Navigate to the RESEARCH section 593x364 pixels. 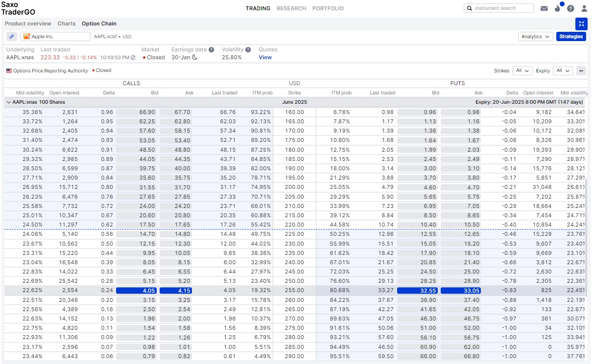click(291, 8)
